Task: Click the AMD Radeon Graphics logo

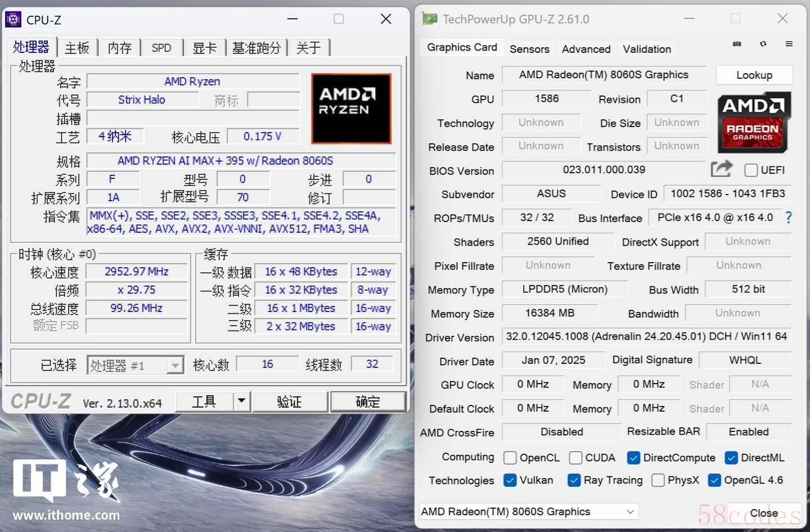Action: [x=754, y=123]
